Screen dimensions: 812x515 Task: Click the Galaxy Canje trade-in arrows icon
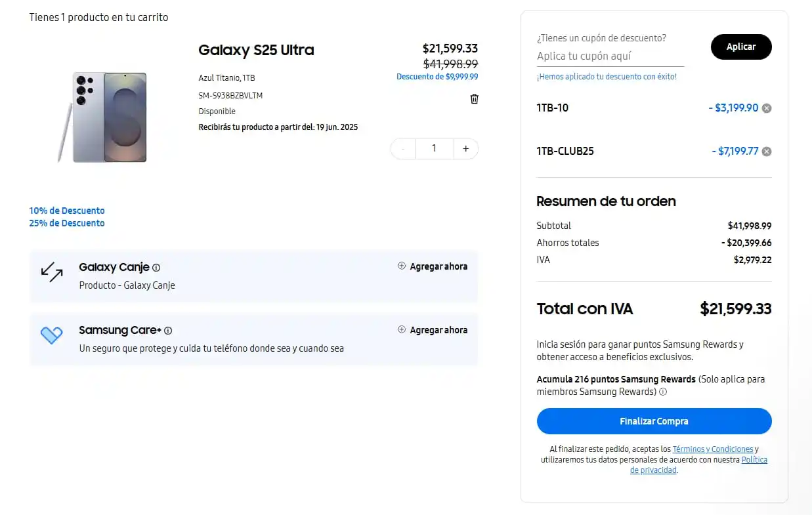[x=52, y=272]
